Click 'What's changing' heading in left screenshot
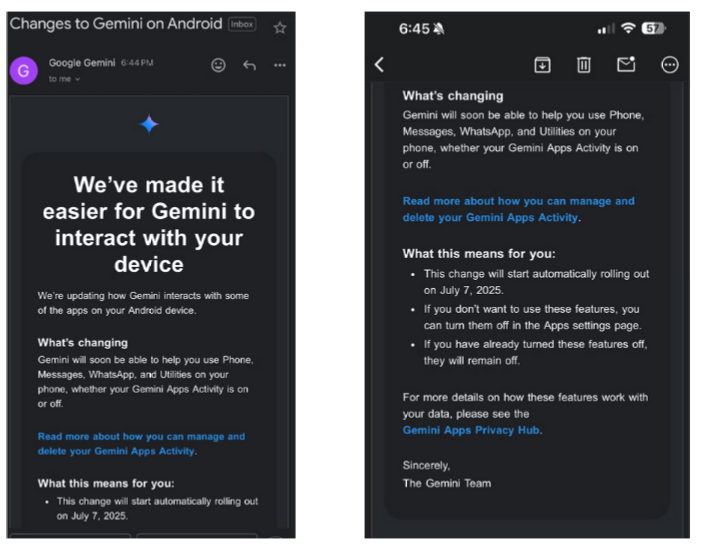The height and width of the screenshot is (552, 718). pyautogui.click(x=83, y=343)
